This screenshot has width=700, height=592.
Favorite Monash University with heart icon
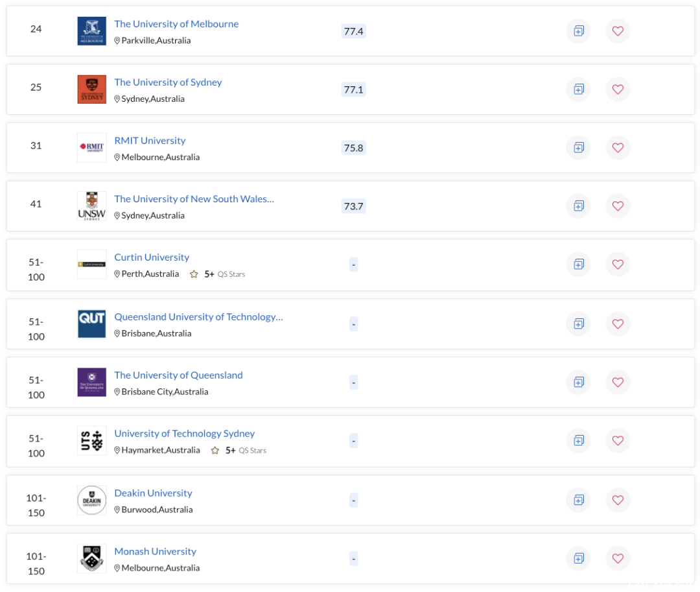pyautogui.click(x=618, y=558)
